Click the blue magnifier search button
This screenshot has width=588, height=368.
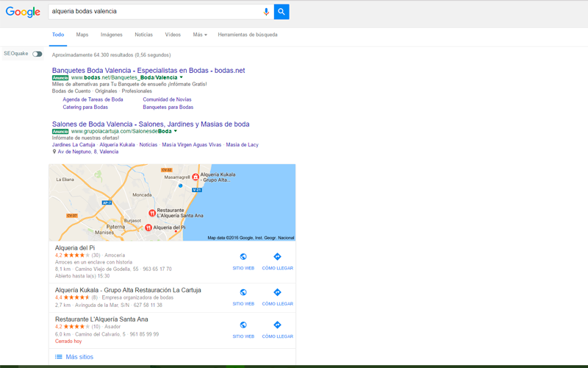[282, 12]
